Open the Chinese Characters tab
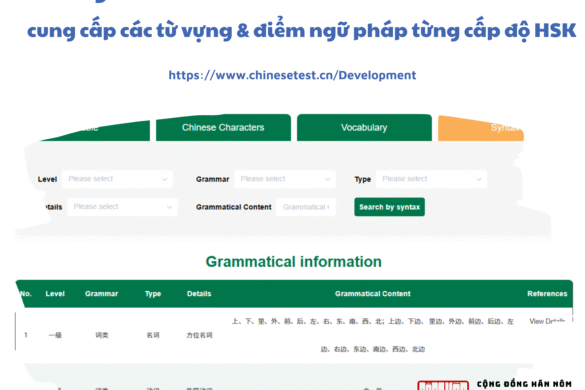585x390 pixels. [223, 128]
